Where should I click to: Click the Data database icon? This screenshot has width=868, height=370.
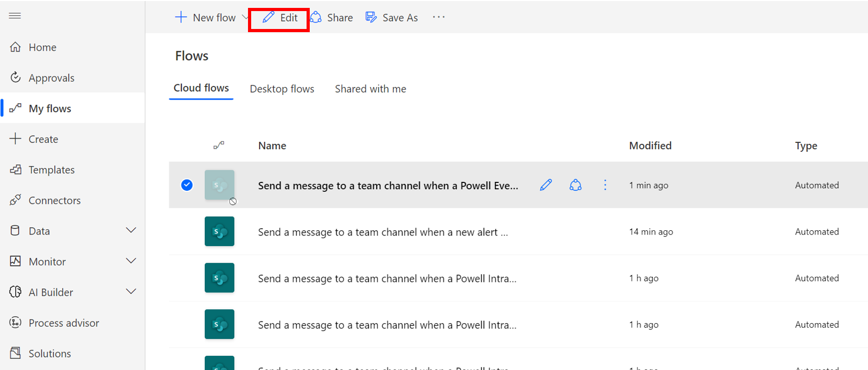pyautogui.click(x=15, y=231)
